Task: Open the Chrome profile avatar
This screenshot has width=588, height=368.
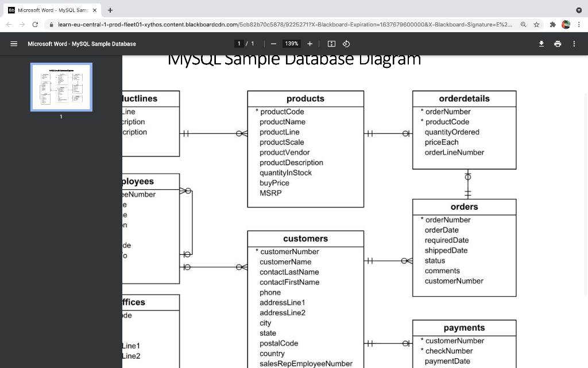Action: pyautogui.click(x=566, y=25)
